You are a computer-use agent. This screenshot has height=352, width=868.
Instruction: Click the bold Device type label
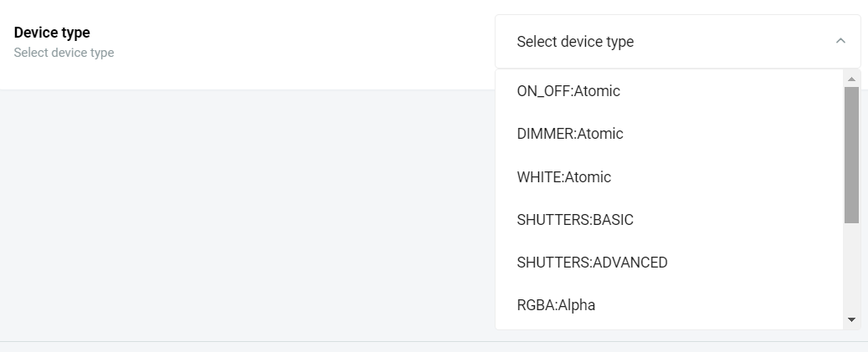pos(52,33)
